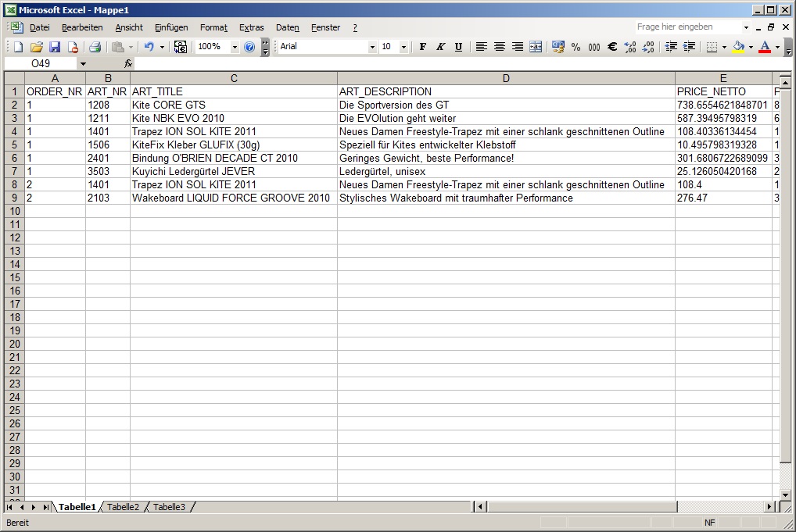Apply currency format with coins icon

(x=558, y=47)
